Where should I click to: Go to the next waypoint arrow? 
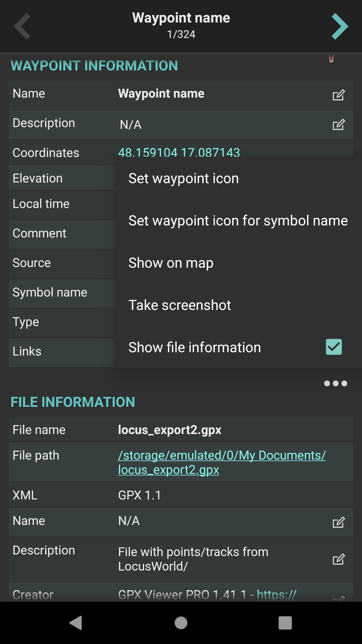[340, 26]
